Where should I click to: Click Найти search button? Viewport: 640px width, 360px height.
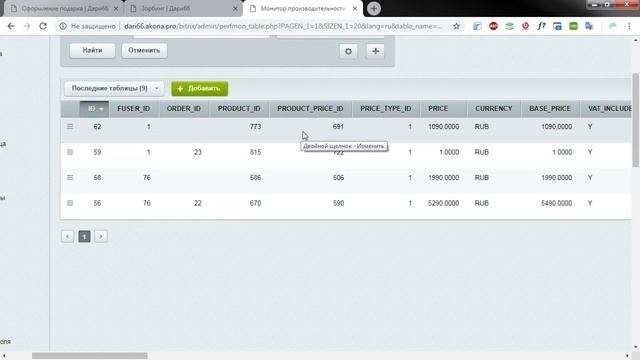pos(92,51)
